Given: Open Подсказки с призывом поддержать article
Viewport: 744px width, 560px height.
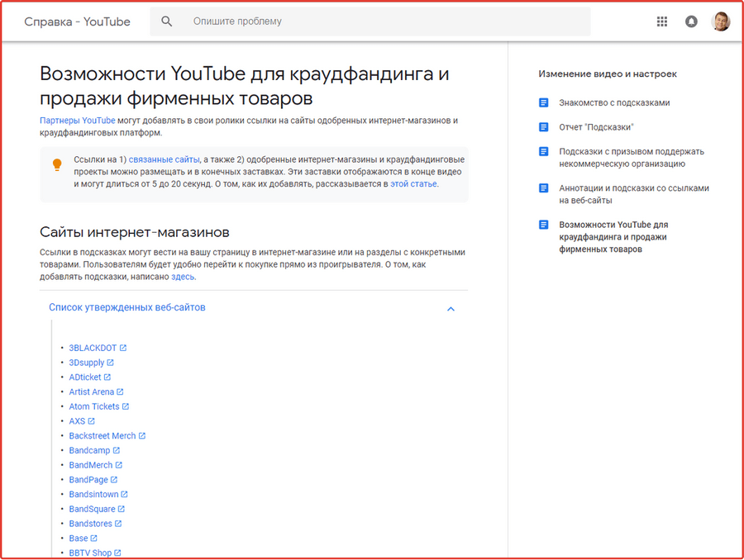Looking at the screenshot, I should tap(632, 158).
